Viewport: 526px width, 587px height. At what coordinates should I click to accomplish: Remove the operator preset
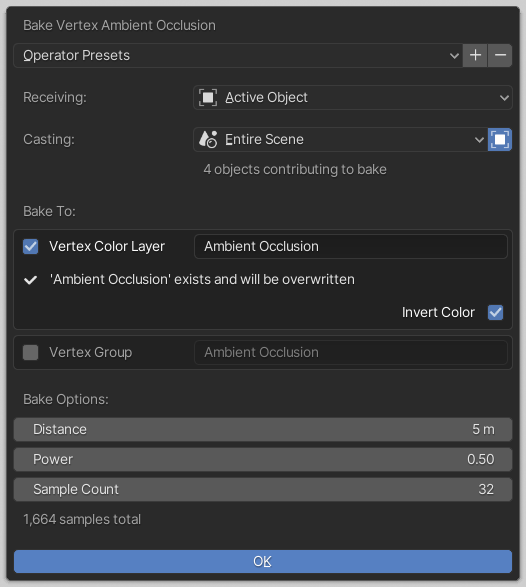point(500,55)
